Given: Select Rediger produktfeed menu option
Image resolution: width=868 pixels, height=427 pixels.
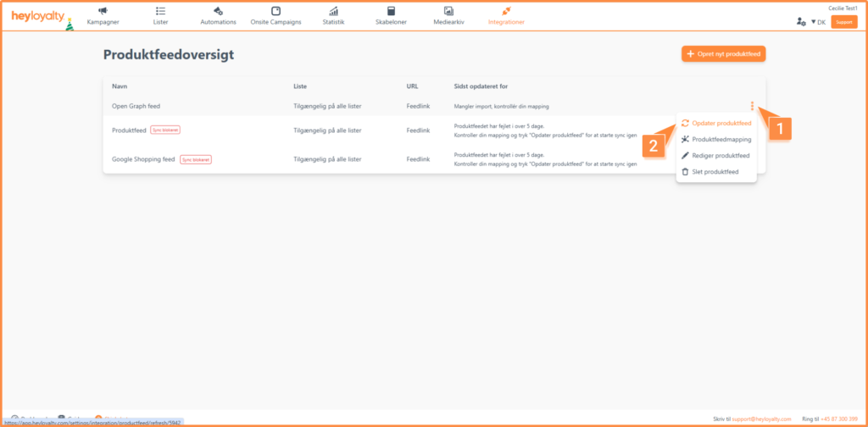Looking at the screenshot, I should click(x=721, y=156).
